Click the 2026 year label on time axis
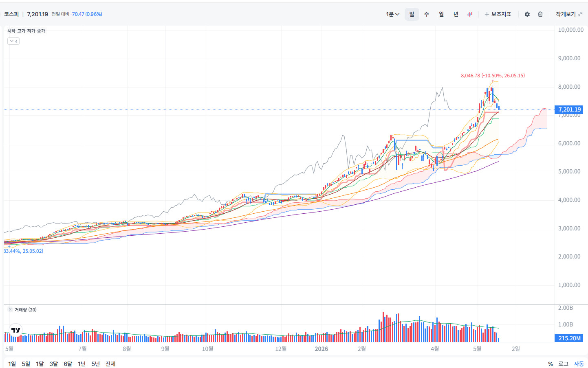 pyautogui.click(x=322, y=349)
